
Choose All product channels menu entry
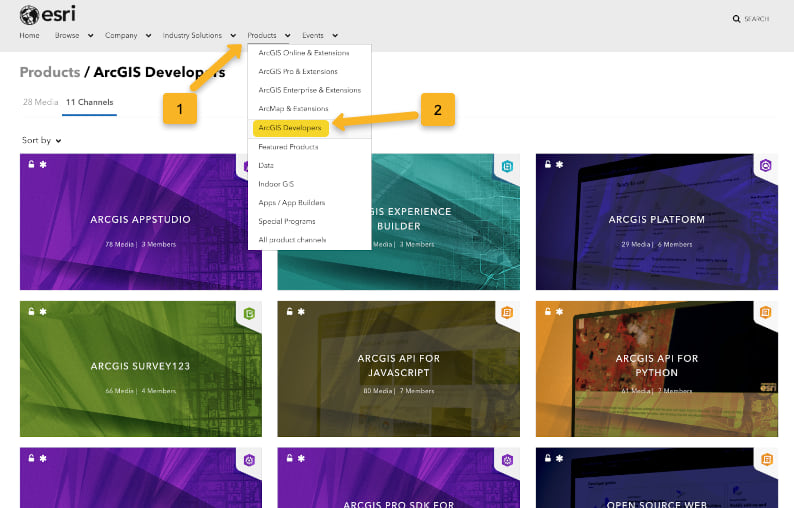pyautogui.click(x=309, y=240)
